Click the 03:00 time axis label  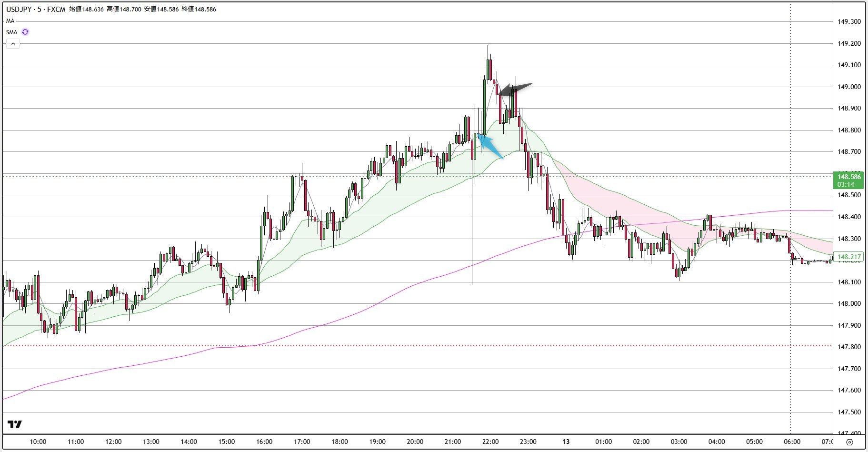(x=678, y=442)
